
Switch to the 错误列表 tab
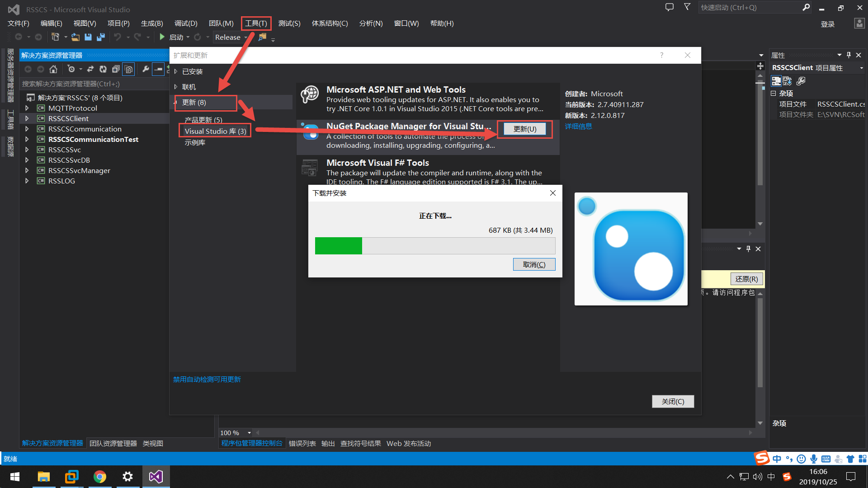pos(302,443)
